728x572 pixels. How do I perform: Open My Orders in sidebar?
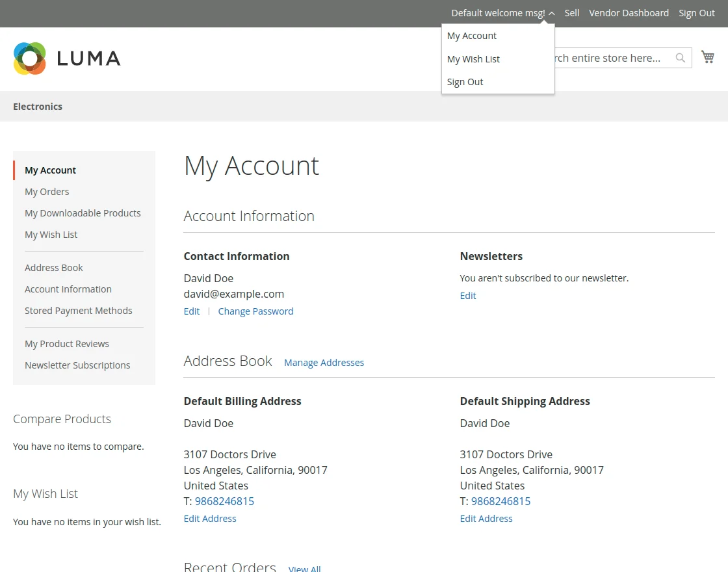click(46, 191)
